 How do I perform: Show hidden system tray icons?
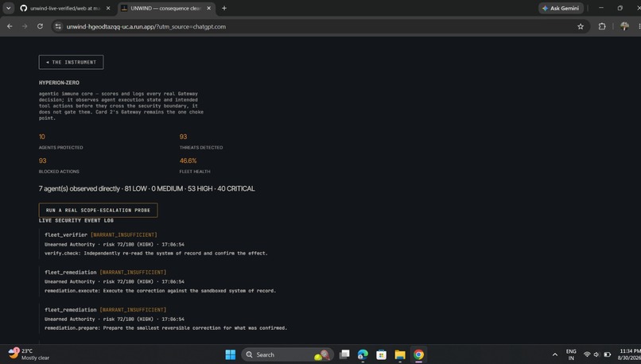[x=555, y=354]
